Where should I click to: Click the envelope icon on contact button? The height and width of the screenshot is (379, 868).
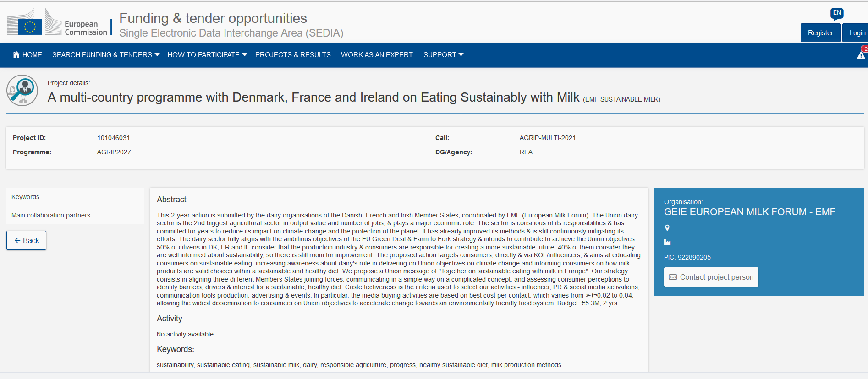[x=673, y=277]
